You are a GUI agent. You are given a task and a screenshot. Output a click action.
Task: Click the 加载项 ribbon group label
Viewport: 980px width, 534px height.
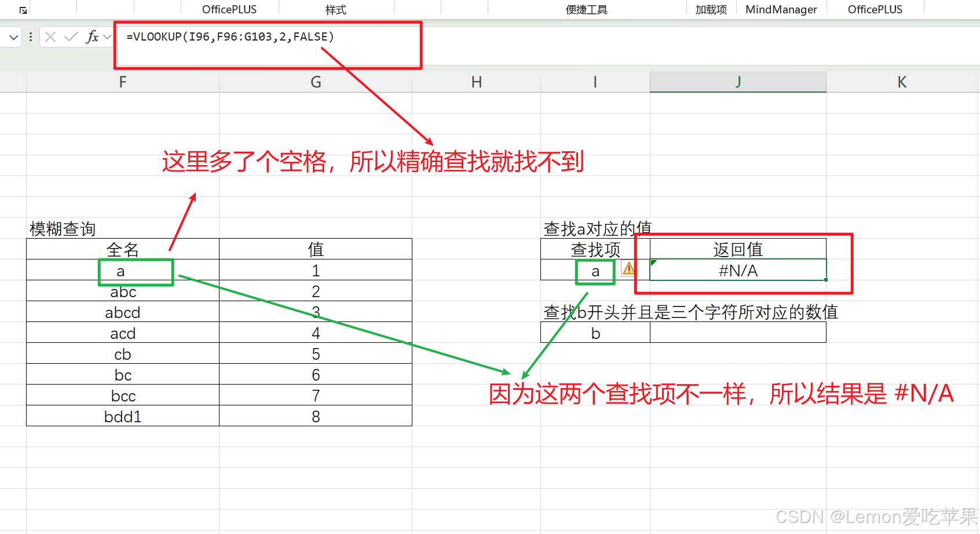coord(711,10)
